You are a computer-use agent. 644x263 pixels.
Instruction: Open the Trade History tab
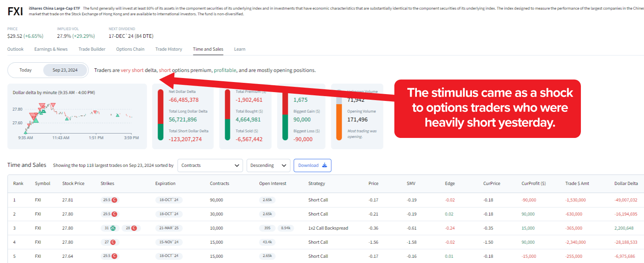tap(169, 49)
